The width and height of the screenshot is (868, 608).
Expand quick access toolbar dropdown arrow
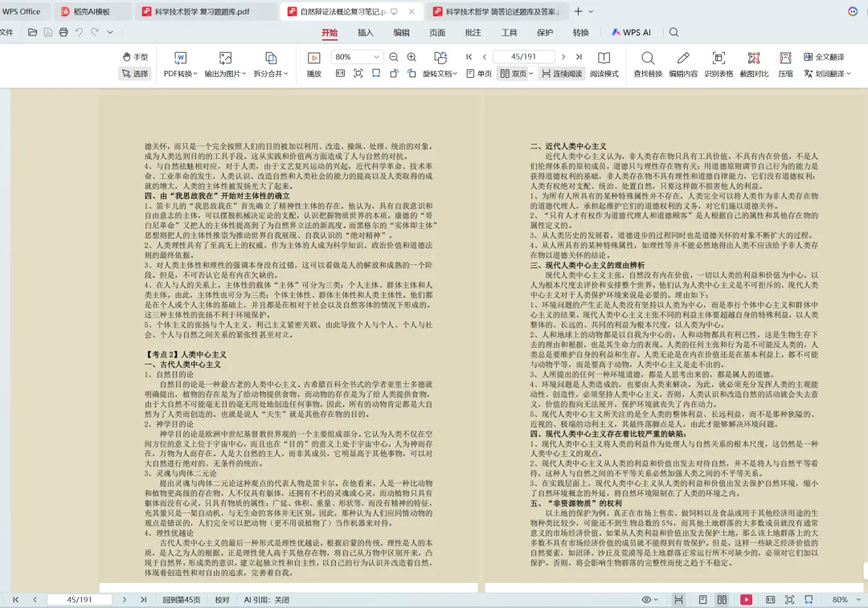[x=110, y=33]
